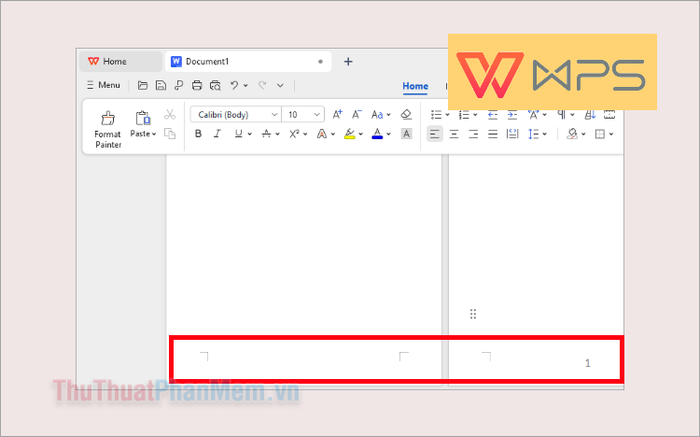Viewport: 700px width, 437px height.
Task: Click the unsaved dot on Document1 tab
Action: point(320,62)
